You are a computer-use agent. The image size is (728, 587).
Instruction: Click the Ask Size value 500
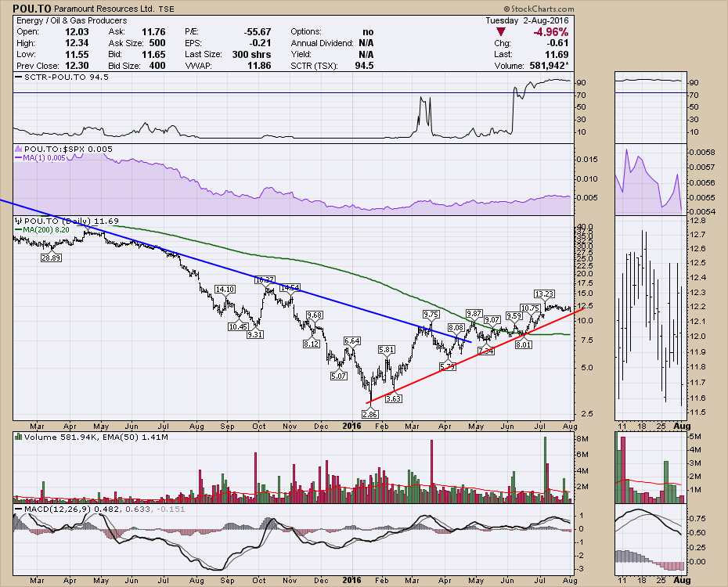tap(157, 43)
